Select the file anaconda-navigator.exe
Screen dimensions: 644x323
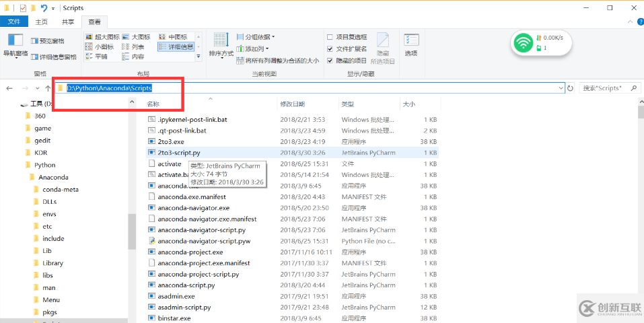coord(193,208)
